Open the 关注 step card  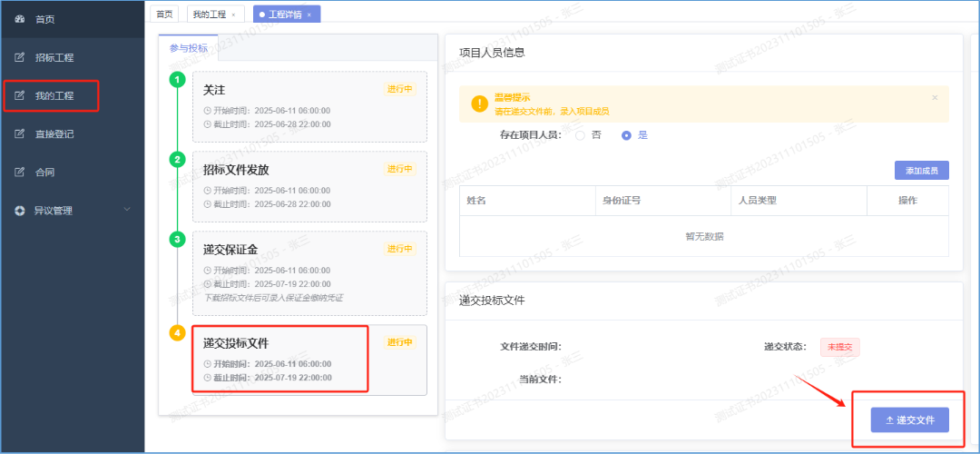click(x=310, y=107)
